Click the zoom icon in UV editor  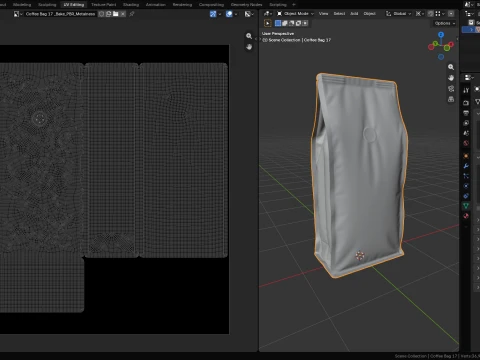[249, 36]
